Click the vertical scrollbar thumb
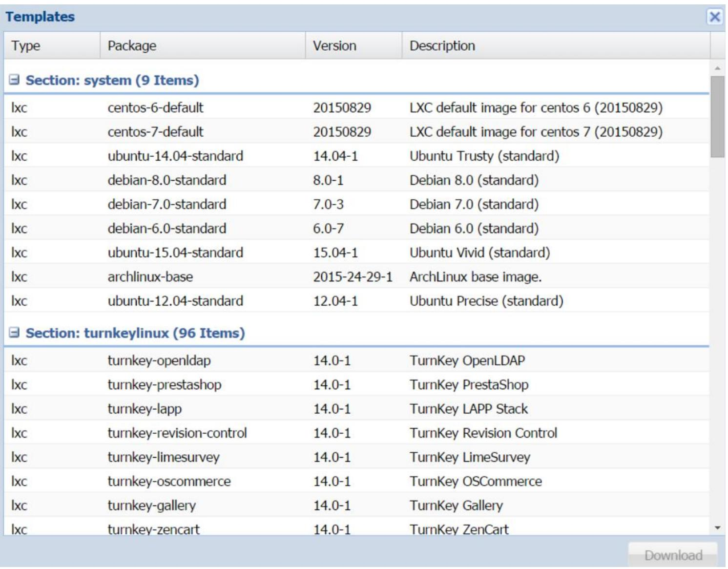The image size is (728, 569). 717,116
